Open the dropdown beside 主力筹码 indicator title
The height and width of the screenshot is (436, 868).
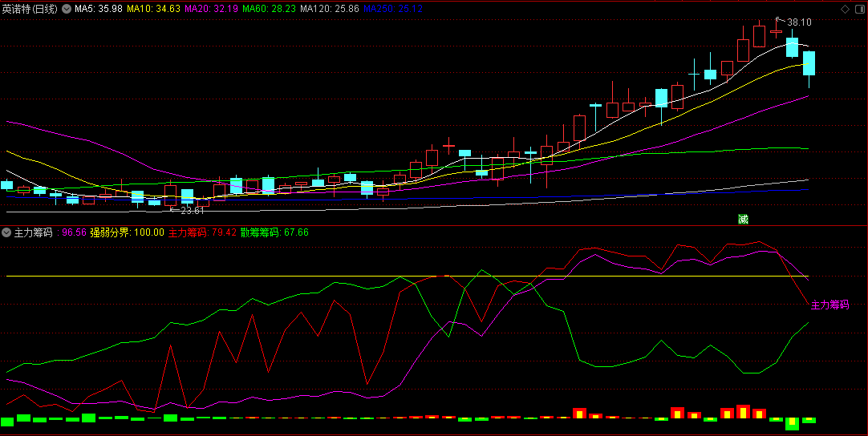pos(6,232)
